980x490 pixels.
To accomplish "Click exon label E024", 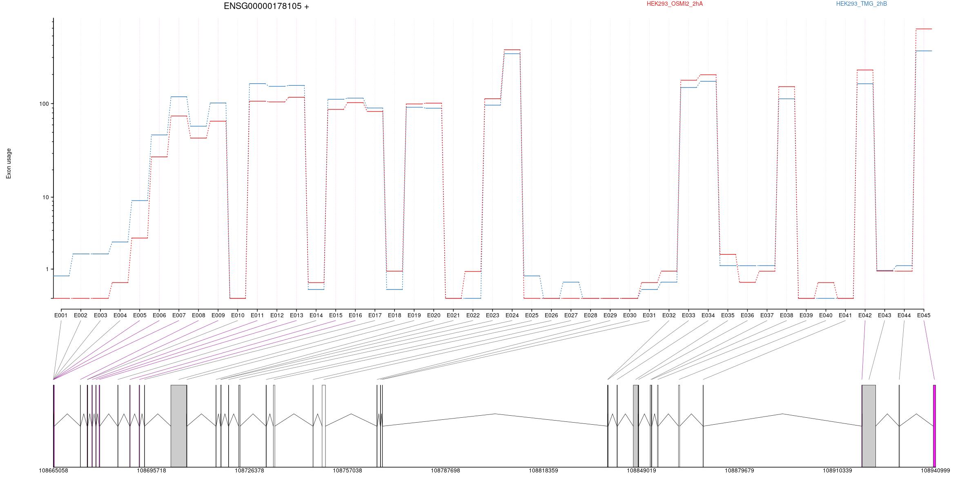I will (x=512, y=315).
